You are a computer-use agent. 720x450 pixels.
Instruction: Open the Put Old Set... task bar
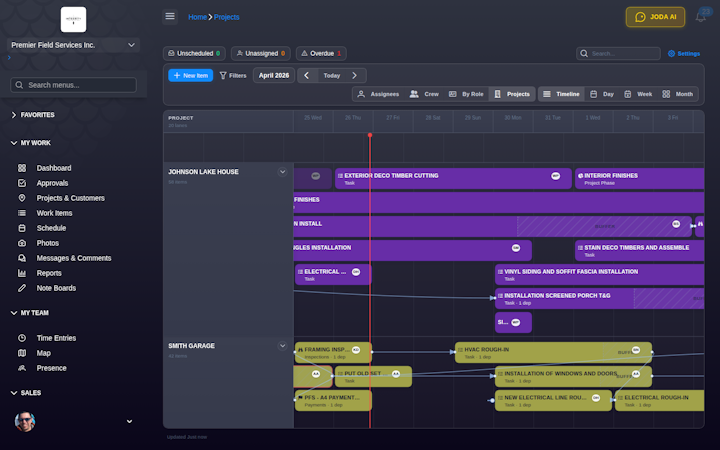tap(373, 377)
